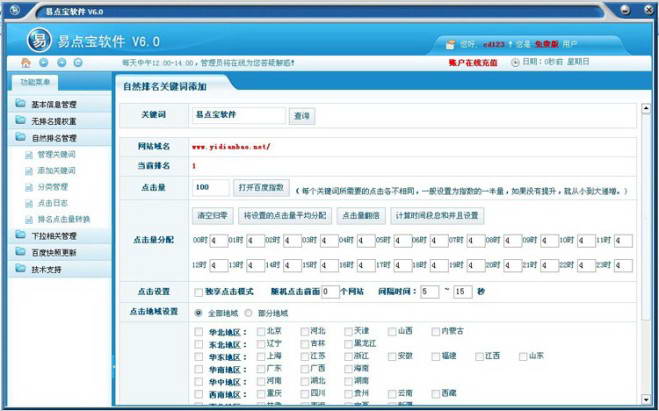Check the 东北地区 region checkbox
Viewport: 659px width, 411px height.
coord(198,345)
